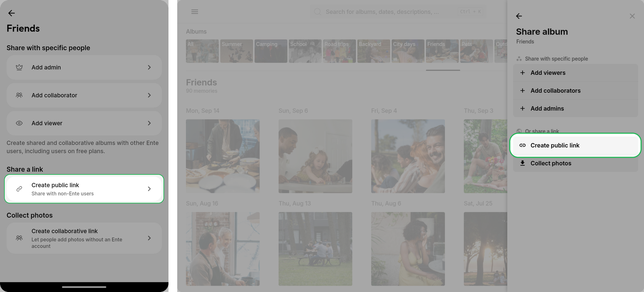The height and width of the screenshot is (292, 644).
Task: Select the Camping album tab
Action: click(x=271, y=51)
